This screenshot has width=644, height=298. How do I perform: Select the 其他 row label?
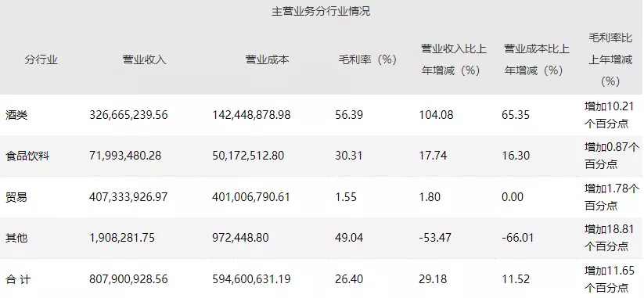[17, 238]
